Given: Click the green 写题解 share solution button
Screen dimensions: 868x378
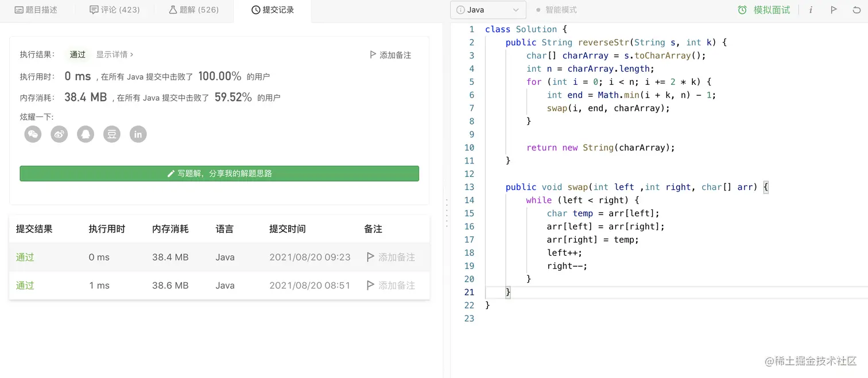Looking at the screenshot, I should point(219,173).
